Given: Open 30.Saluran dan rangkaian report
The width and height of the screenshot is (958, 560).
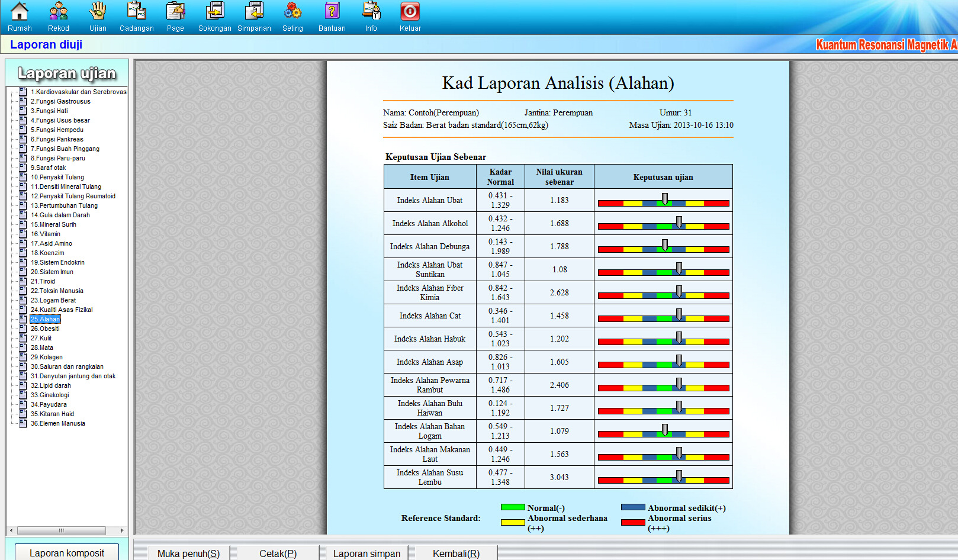Looking at the screenshot, I should coord(67,366).
